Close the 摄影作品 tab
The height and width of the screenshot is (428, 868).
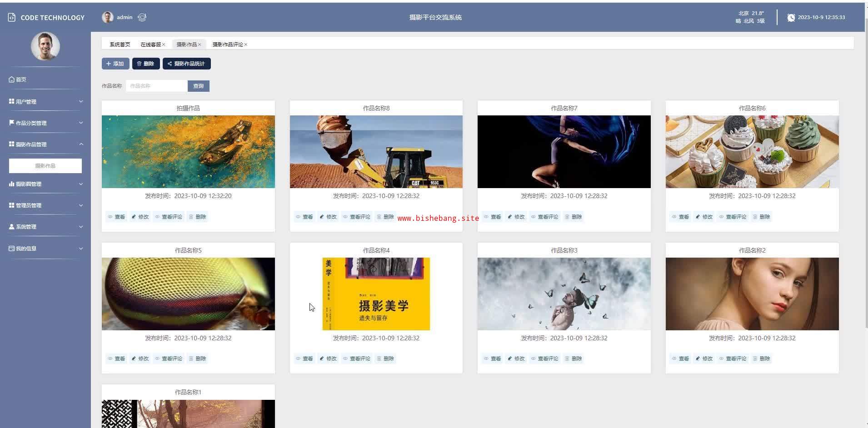200,45
